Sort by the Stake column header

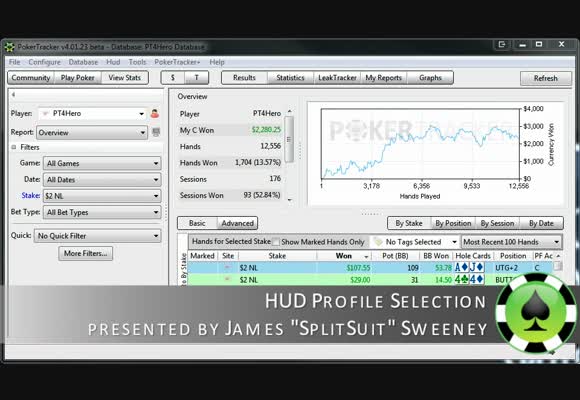click(x=277, y=256)
